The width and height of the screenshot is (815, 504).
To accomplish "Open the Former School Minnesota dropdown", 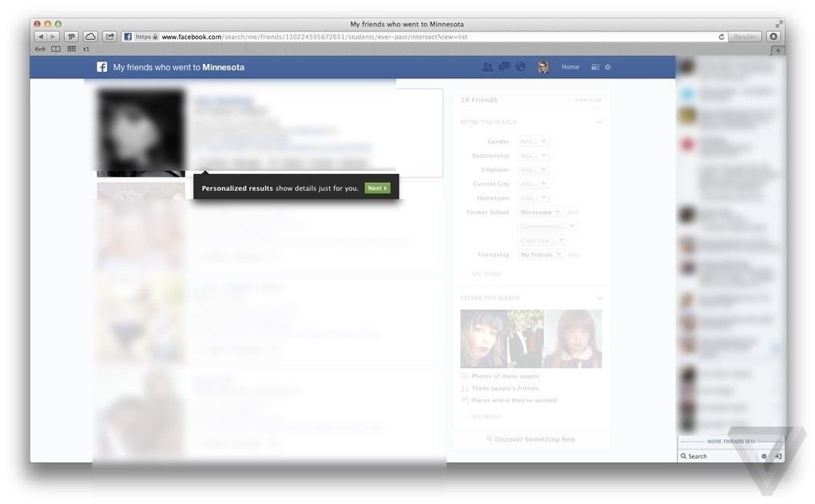I will 540,212.
